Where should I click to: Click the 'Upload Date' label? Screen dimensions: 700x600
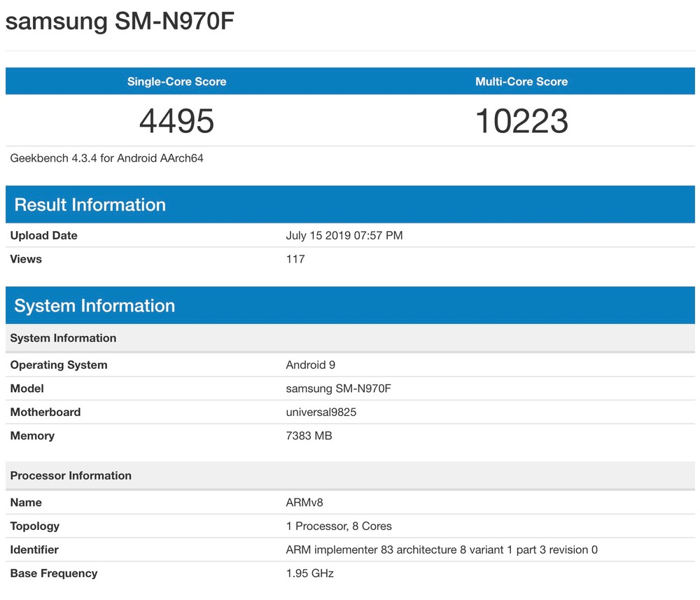(43, 235)
